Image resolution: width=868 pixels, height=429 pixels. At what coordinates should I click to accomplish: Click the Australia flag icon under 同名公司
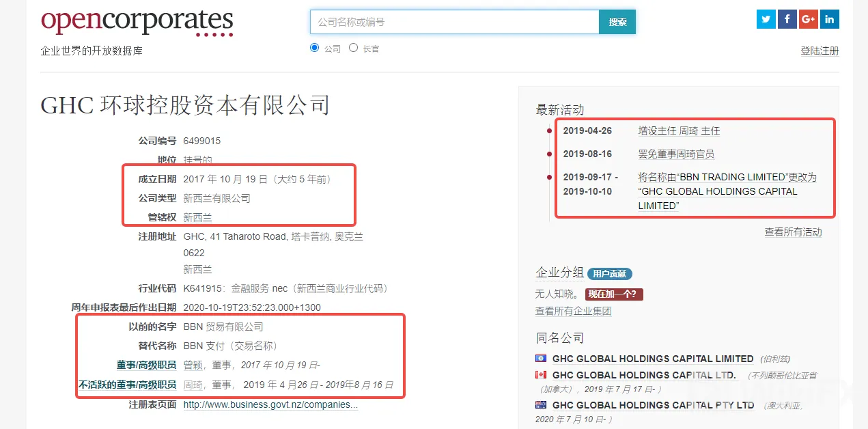tap(542, 405)
